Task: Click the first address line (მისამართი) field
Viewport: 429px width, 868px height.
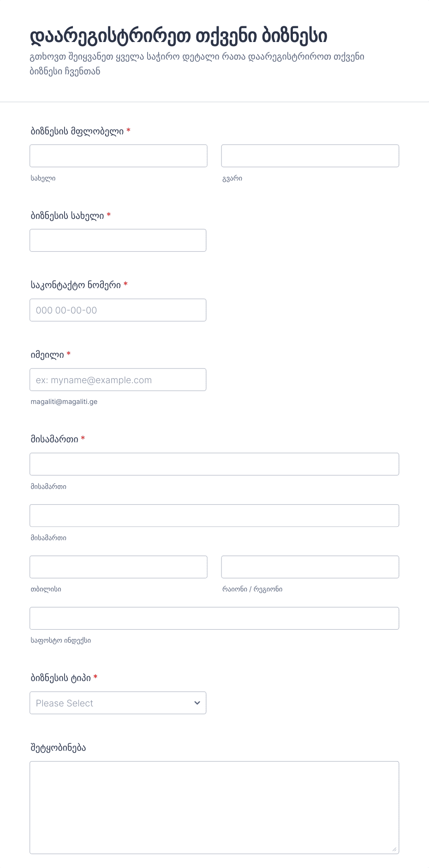Action: (x=214, y=464)
